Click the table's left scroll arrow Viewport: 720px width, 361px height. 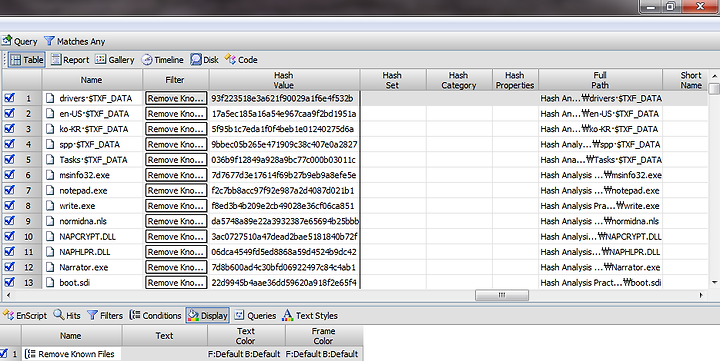tap(7, 295)
